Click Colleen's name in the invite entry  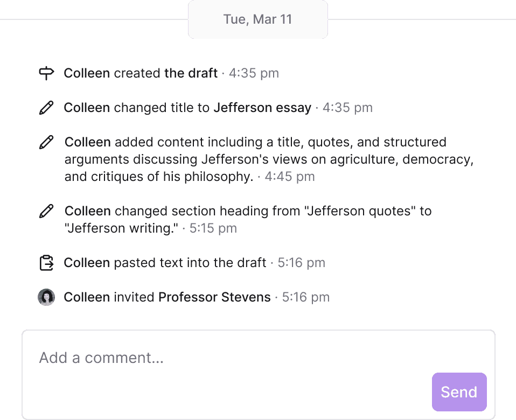[88, 297]
